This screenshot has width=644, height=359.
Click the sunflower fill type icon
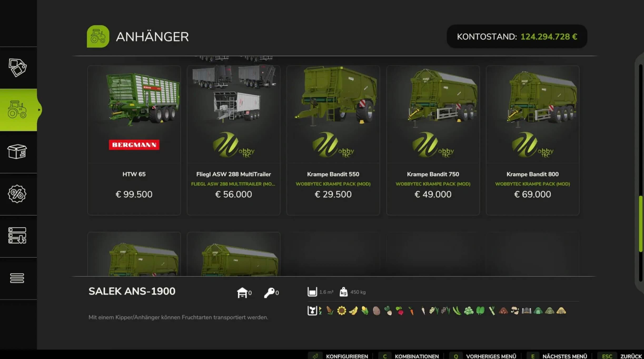(x=341, y=311)
